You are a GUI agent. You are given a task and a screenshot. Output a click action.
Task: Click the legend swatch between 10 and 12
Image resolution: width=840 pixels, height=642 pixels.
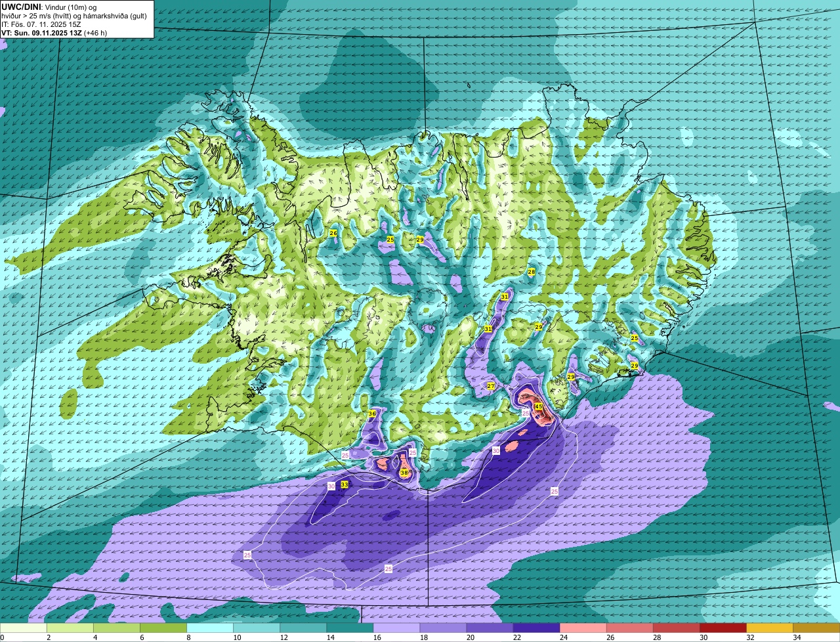click(256, 628)
